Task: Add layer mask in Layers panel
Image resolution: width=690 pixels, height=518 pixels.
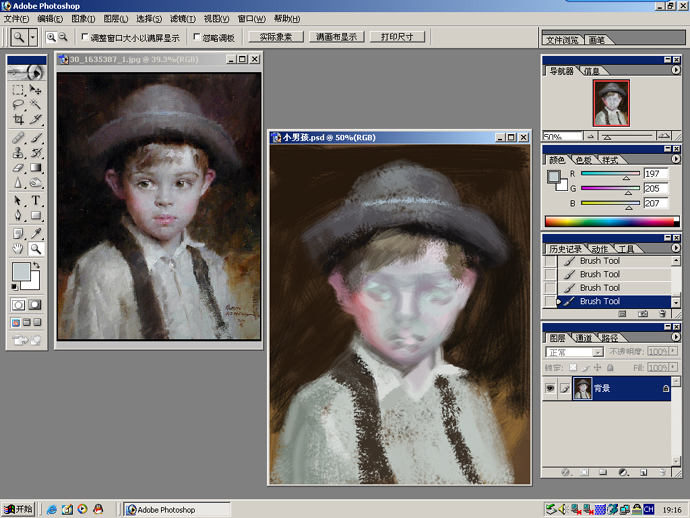Action: tap(584, 472)
